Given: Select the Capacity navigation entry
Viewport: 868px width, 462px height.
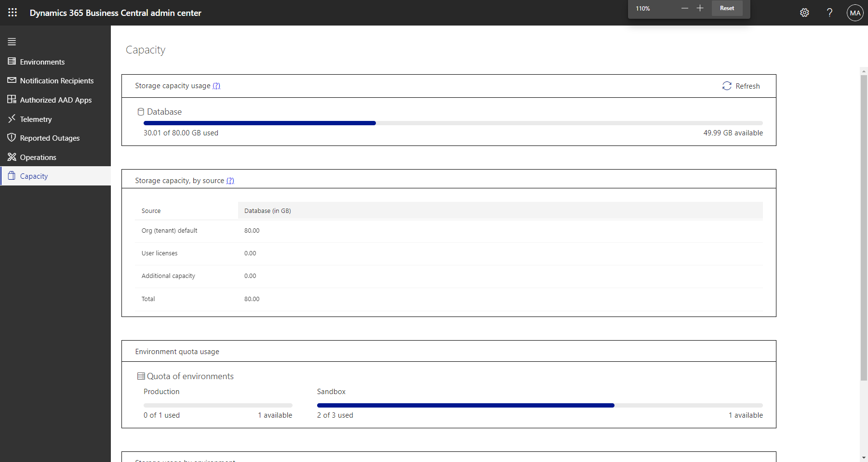Looking at the screenshot, I should click(34, 176).
